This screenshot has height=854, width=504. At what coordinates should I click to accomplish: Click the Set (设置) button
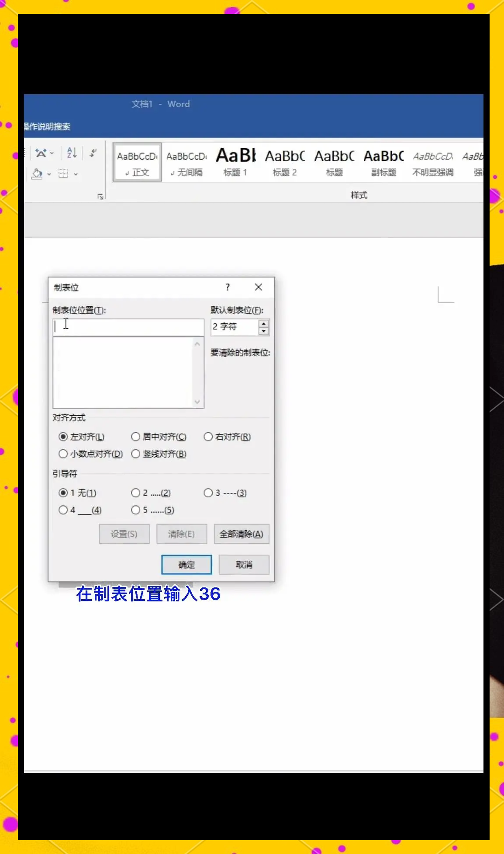click(x=124, y=534)
